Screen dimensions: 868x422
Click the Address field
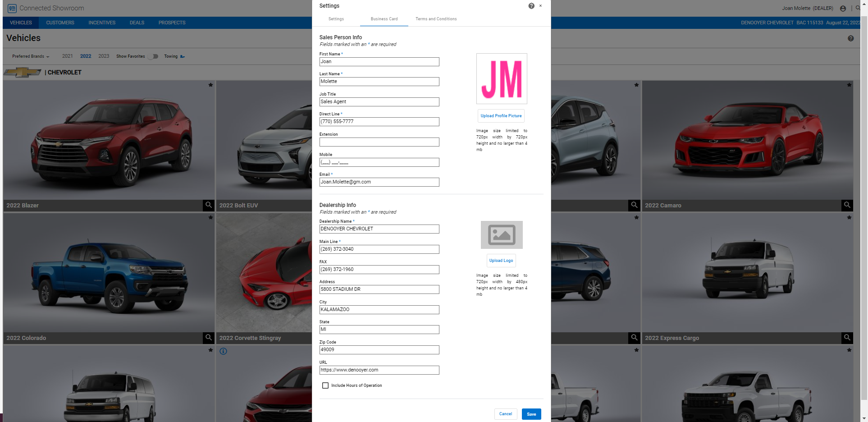(x=379, y=289)
